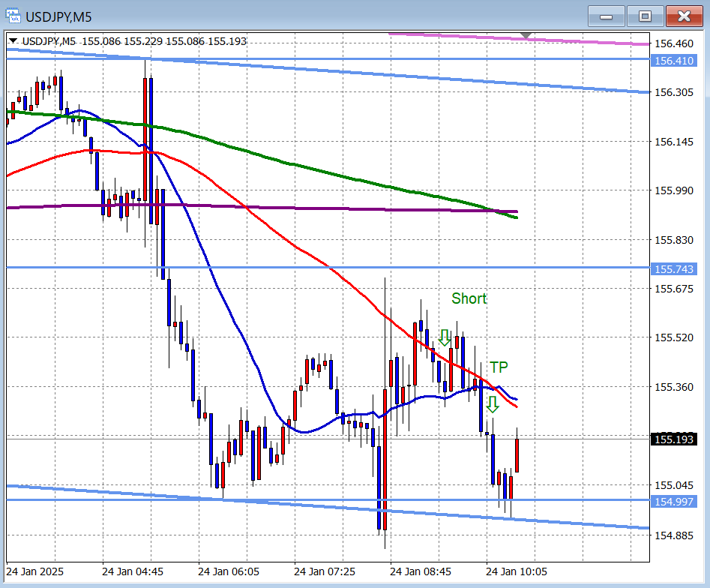Click the '24 Jan 08:45' time axis label
Viewport: 710px width, 588px height.
(x=421, y=571)
